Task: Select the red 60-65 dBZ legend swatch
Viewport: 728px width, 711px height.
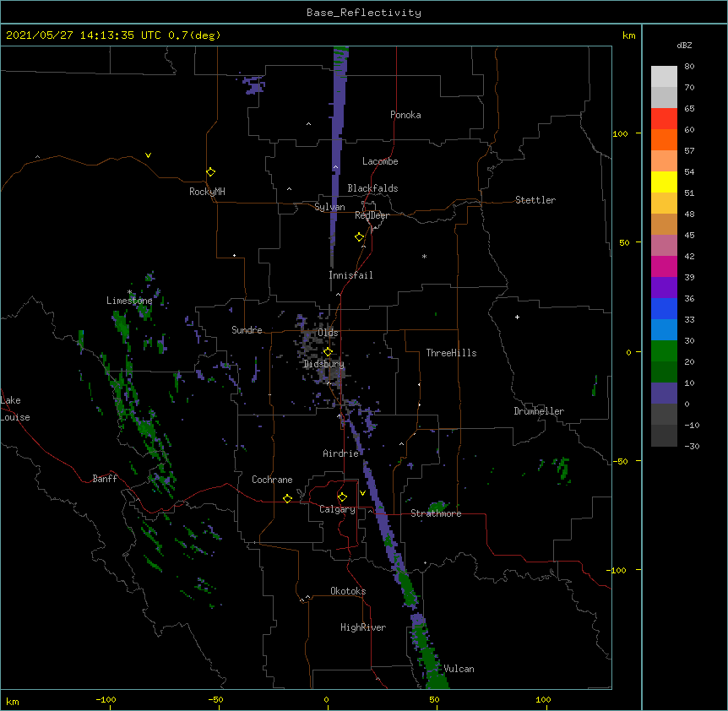Action: [664, 118]
